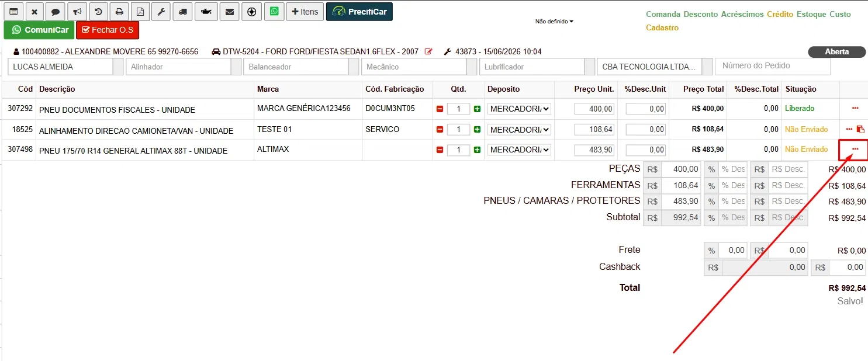Click the Descrição column header
The height and width of the screenshot is (361, 868).
click(x=57, y=89)
